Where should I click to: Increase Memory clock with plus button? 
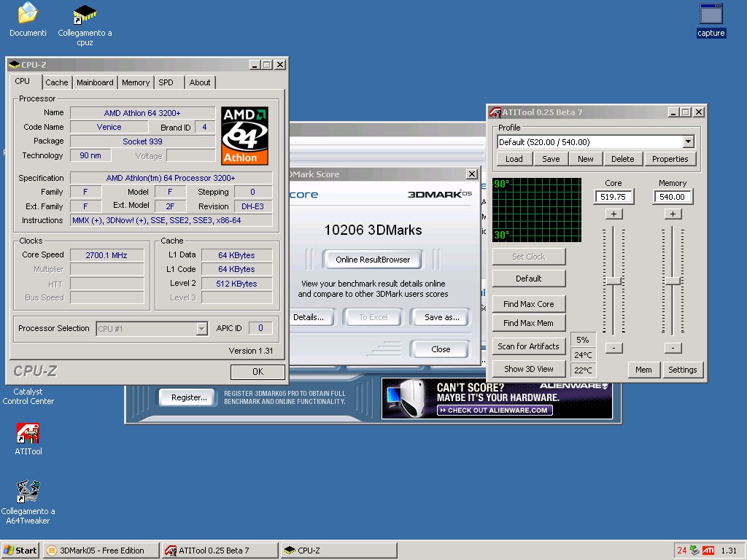click(673, 214)
